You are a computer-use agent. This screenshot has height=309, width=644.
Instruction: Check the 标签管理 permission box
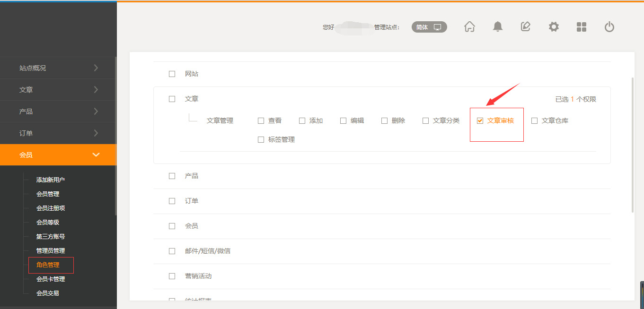(261, 140)
